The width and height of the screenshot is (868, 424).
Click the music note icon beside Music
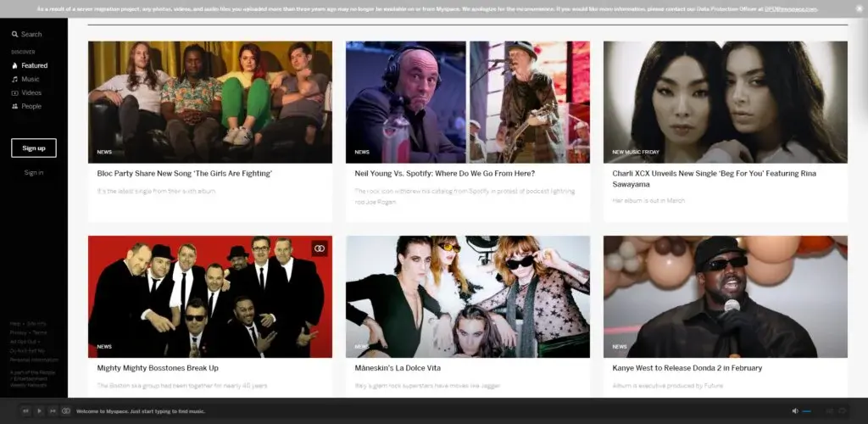(x=15, y=79)
